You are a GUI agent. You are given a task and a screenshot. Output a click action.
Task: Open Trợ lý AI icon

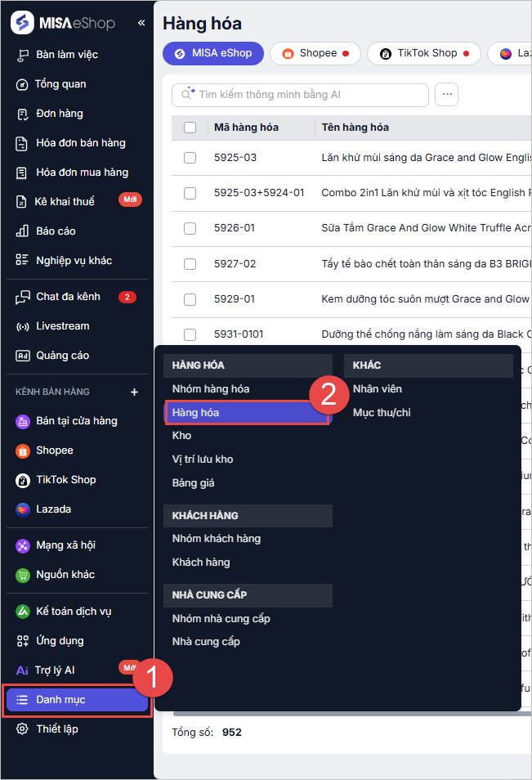(22, 670)
